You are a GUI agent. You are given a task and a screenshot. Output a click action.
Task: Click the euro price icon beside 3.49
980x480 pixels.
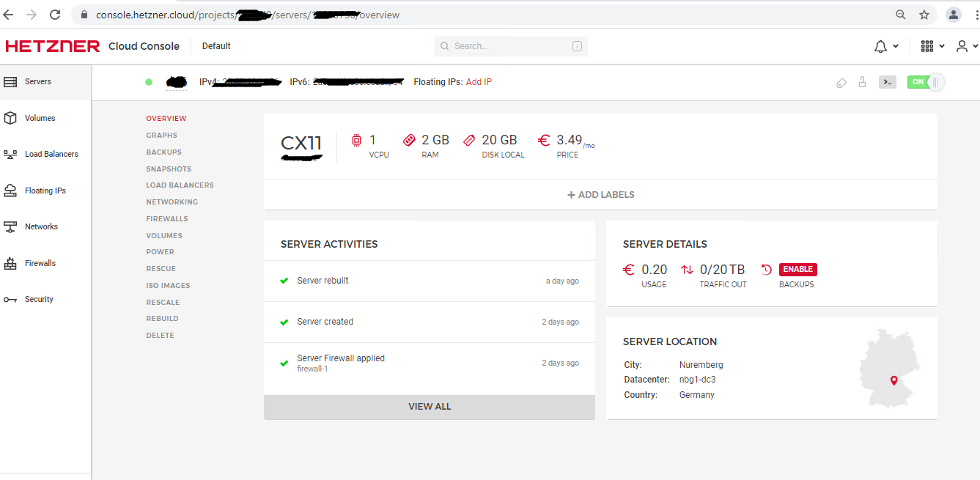point(544,140)
